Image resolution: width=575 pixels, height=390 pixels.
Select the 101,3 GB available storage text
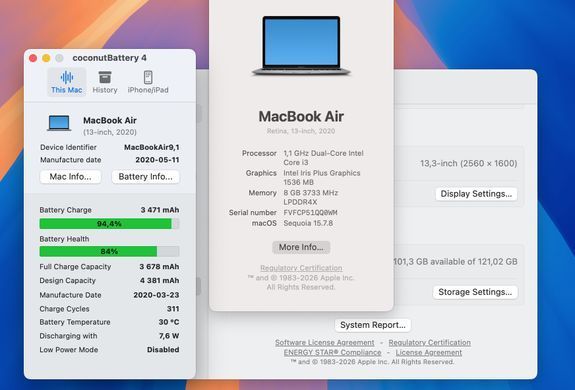(455, 262)
